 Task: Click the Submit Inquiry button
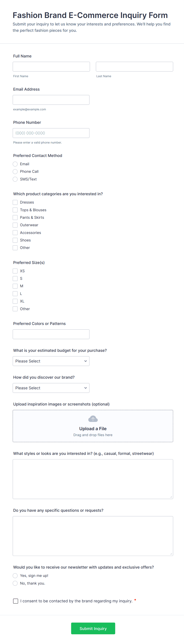(93, 628)
